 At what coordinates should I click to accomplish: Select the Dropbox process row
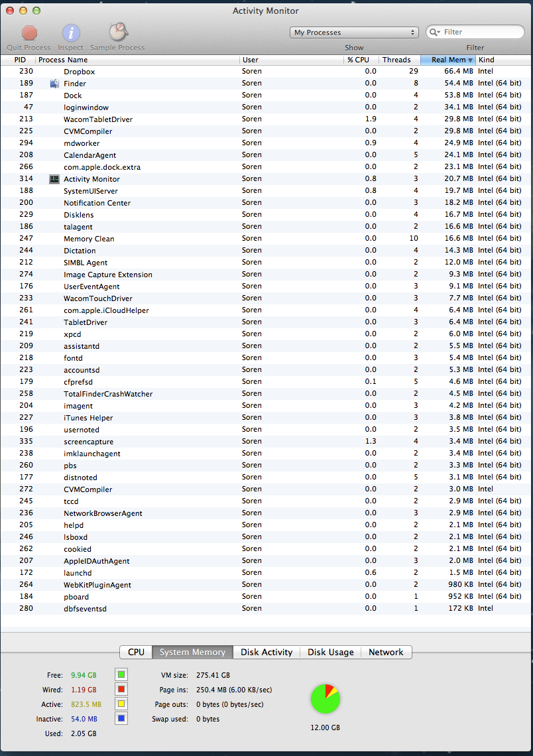point(266,72)
